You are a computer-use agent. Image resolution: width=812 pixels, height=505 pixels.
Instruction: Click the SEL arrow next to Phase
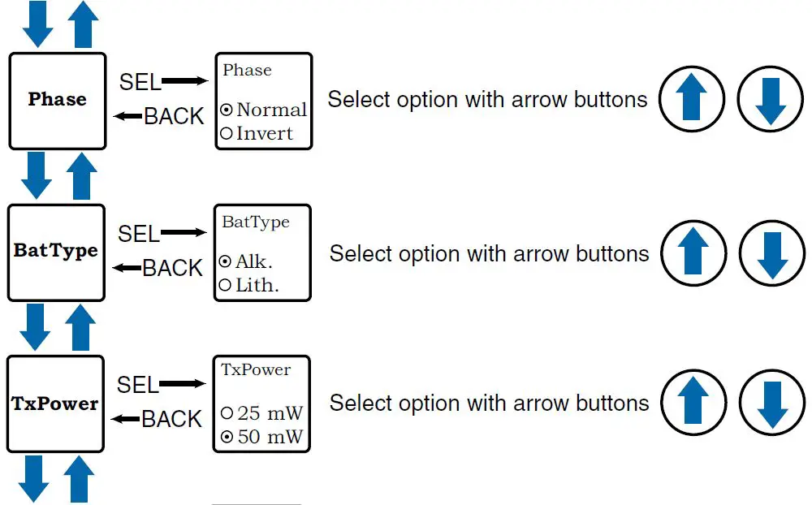[x=185, y=81]
